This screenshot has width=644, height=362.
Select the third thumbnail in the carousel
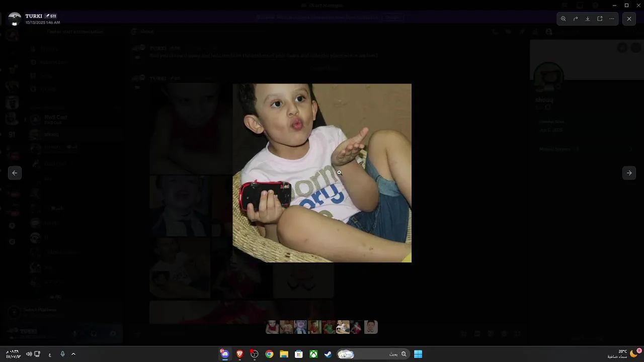pyautogui.click(x=300, y=327)
